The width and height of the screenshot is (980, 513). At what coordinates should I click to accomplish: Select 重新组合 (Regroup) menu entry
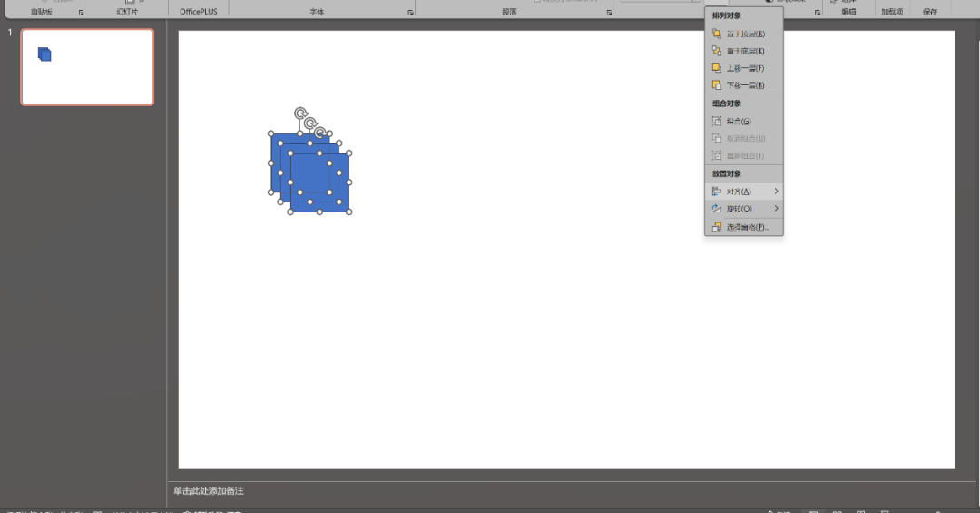click(745, 156)
